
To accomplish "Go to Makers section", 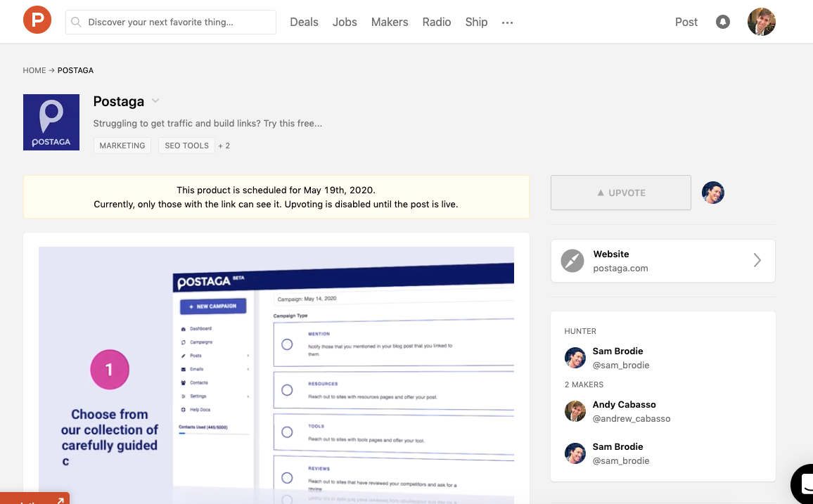I will coord(390,22).
